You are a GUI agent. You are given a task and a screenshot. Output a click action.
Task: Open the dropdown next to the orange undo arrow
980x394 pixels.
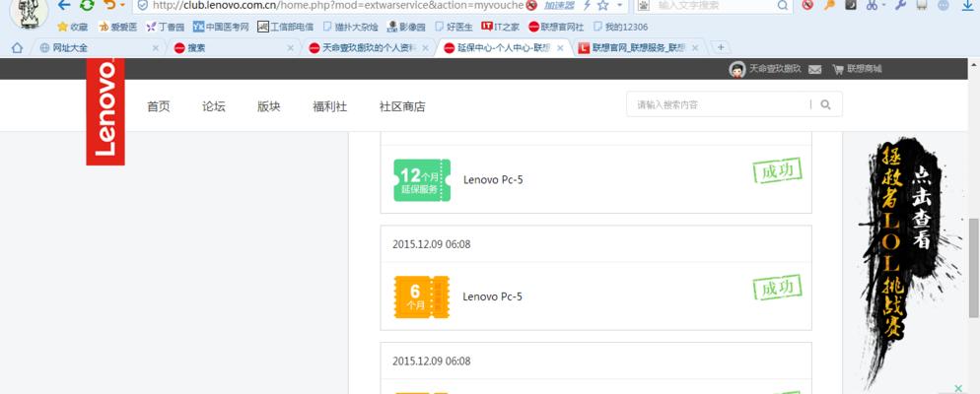click(x=122, y=5)
